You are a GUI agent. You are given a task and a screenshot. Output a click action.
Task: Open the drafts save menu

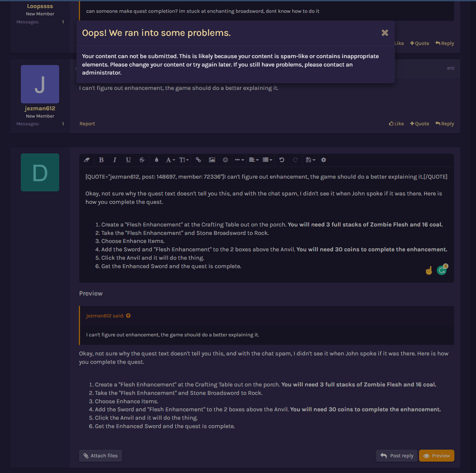[x=311, y=160]
